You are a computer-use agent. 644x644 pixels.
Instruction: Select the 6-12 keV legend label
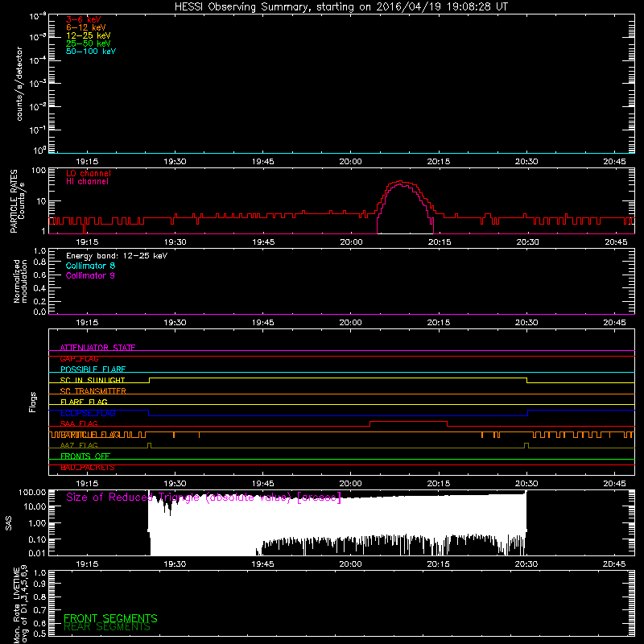click(86, 27)
